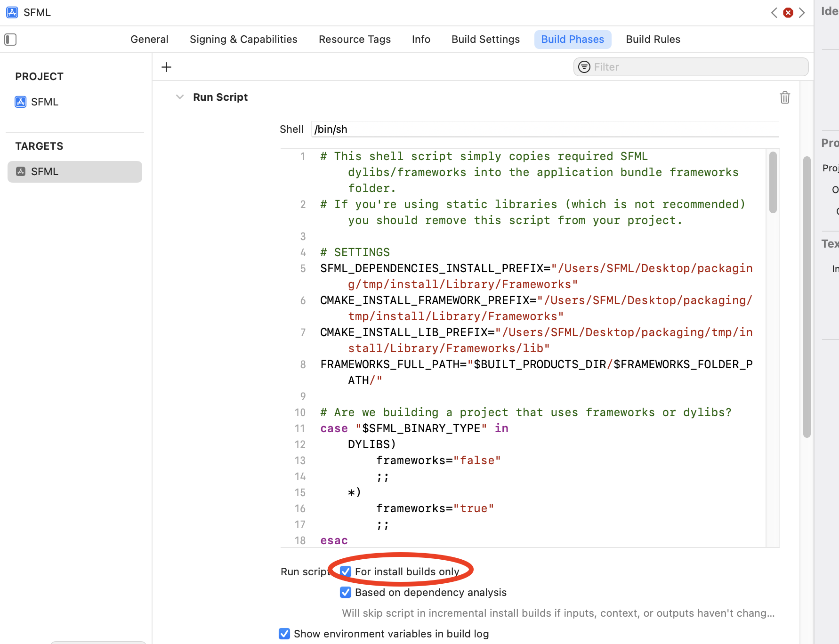
Task: Click the red error badge in the toolbar
Action: (x=788, y=13)
